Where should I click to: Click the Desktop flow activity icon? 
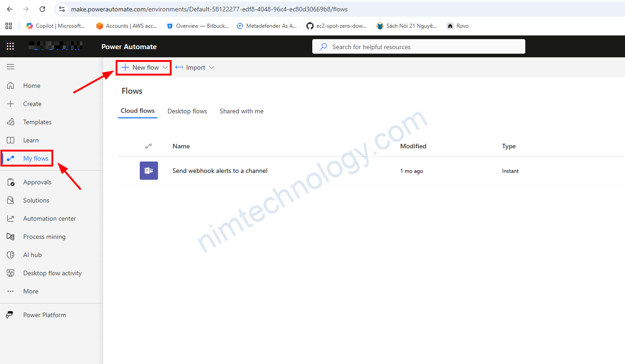(x=10, y=273)
